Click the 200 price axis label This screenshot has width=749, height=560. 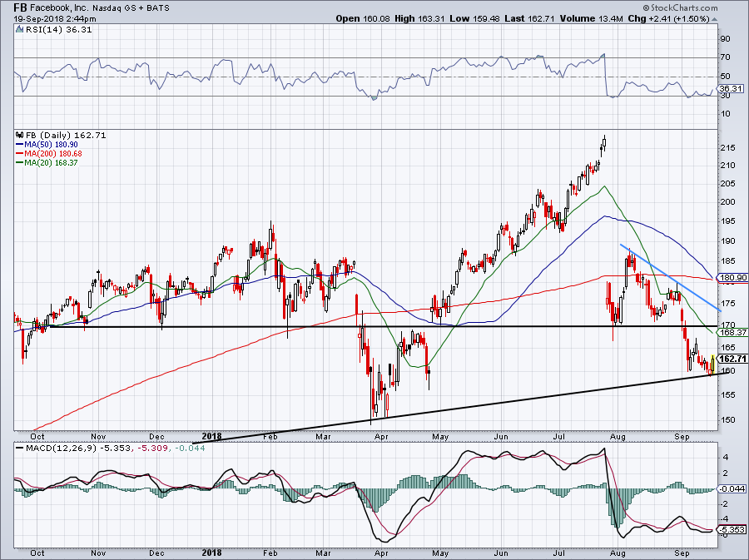(727, 202)
